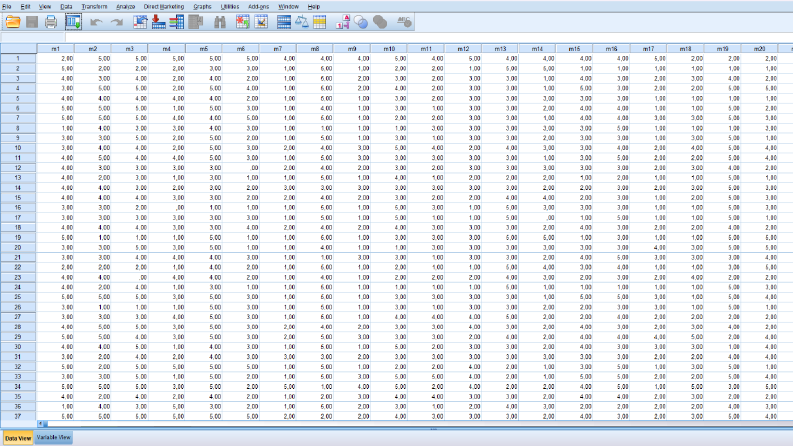Toggle the Value labels icon
Image resolution: width=793 pixels, height=446 pixels.
coord(343,22)
